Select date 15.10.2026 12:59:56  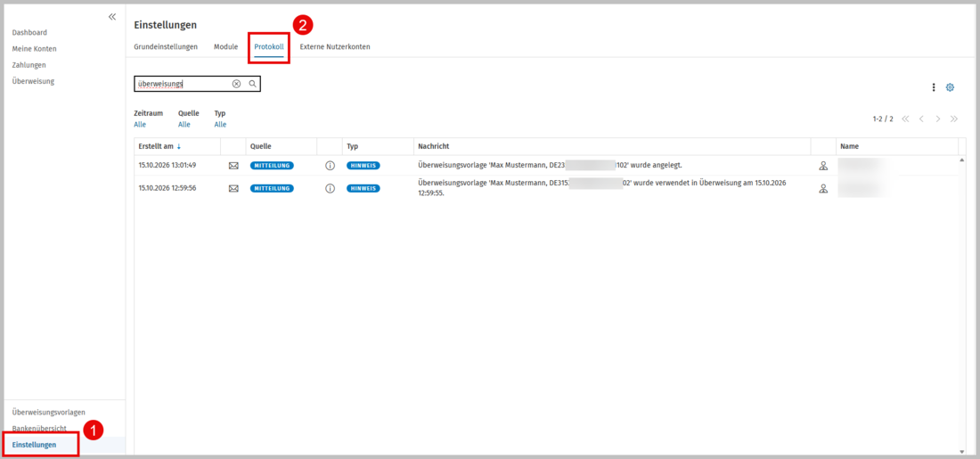tap(167, 187)
